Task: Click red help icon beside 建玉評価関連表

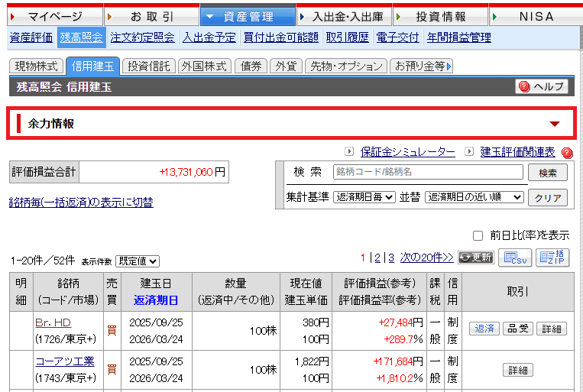Action: pyautogui.click(x=567, y=153)
